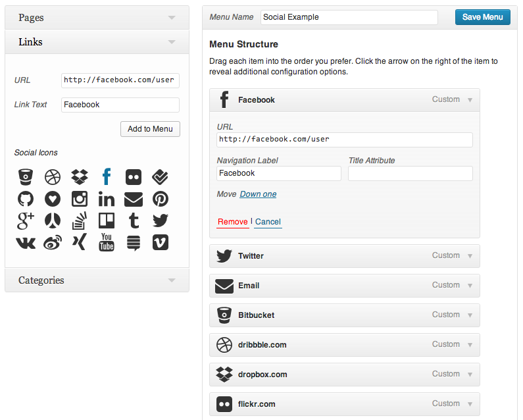This screenshot has height=420, width=523.
Task: Collapse the Facebook menu item options
Action: point(470,100)
